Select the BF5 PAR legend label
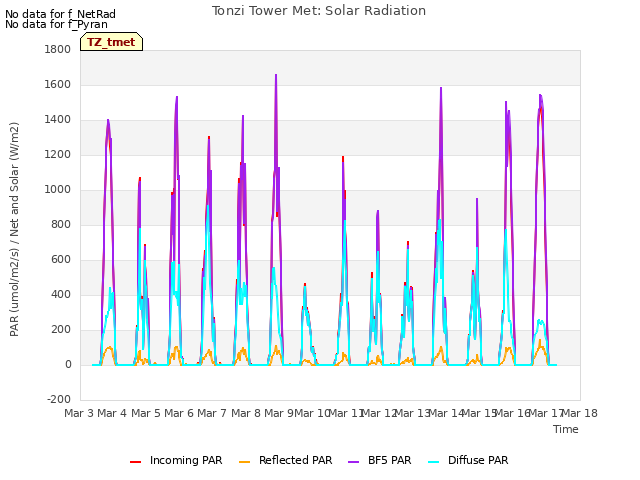Image resolution: width=640 pixels, height=480 pixels. point(389,460)
